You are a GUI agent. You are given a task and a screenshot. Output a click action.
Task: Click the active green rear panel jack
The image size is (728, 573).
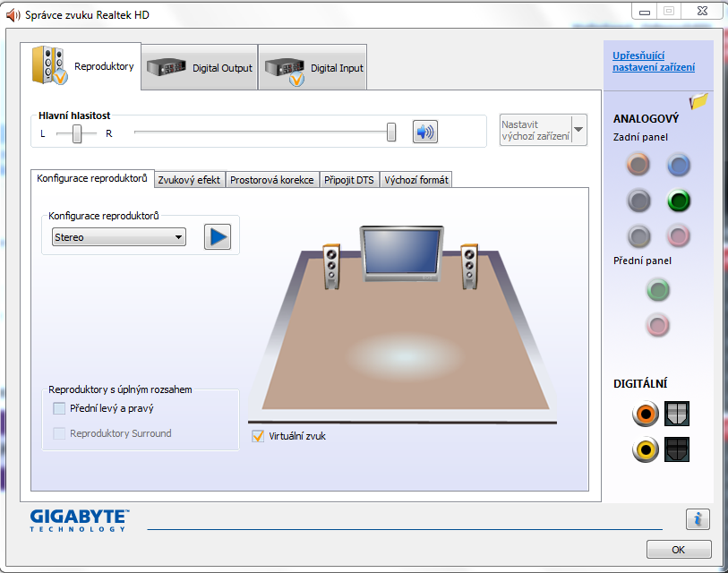tap(679, 201)
